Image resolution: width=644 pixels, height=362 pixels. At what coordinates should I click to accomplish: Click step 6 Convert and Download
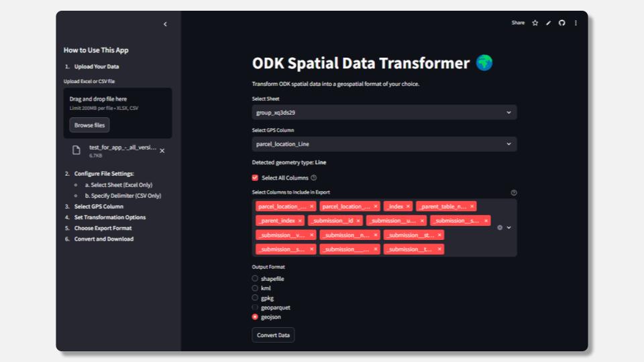104,239
